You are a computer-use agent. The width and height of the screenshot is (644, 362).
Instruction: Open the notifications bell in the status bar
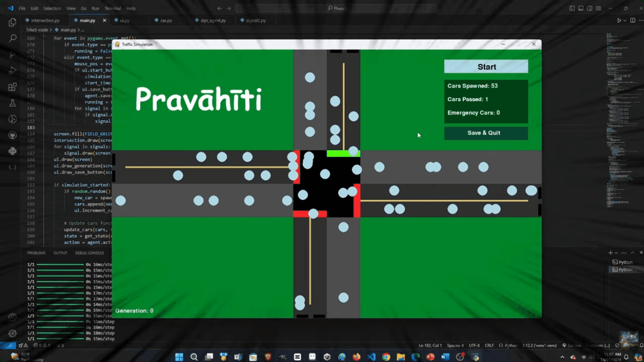(x=641, y=345)
